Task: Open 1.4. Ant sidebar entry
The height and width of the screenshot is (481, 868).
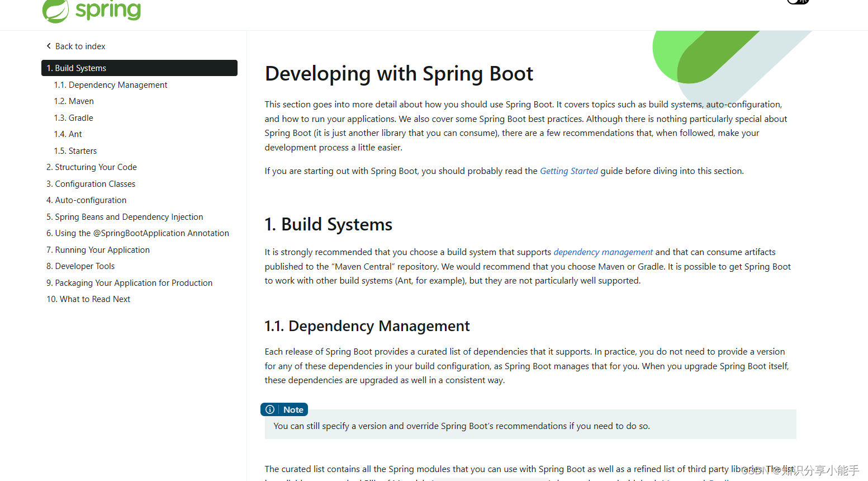Action: click(x=68, y=134)
